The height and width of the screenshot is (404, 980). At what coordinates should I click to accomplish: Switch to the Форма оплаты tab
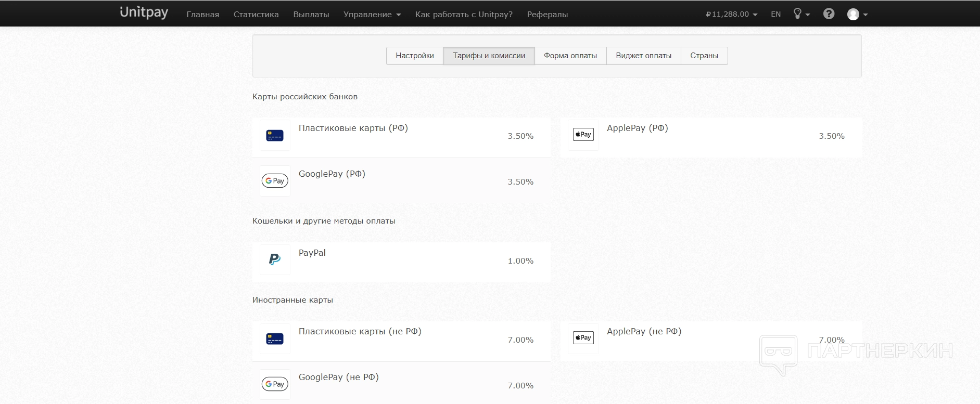point(570,56)
